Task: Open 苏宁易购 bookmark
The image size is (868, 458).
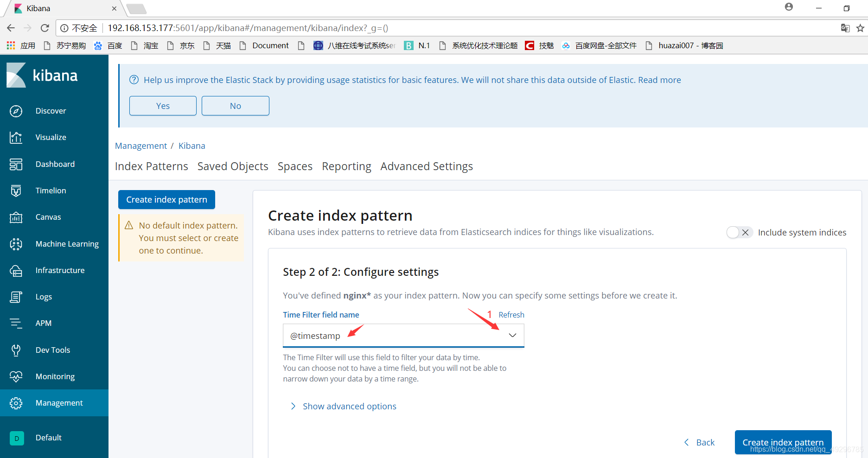Action: pyautogui.click(x=64, y=45)
